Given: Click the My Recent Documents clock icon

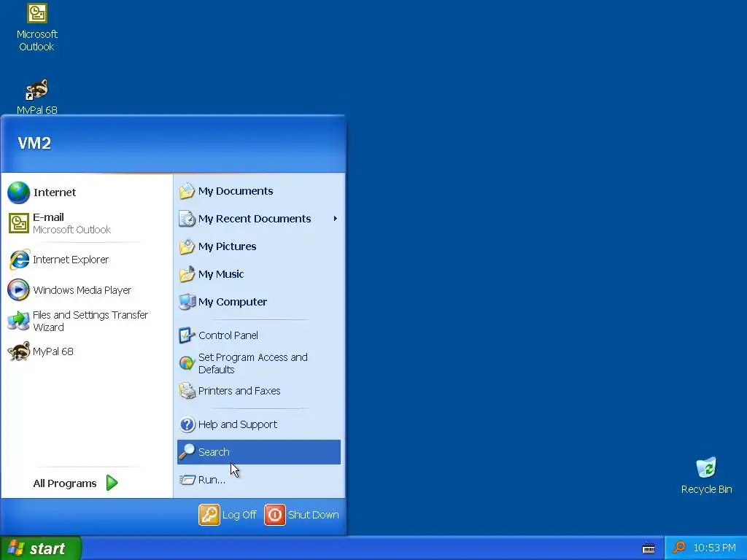Looking at the screenshot, I should pyautogui.click(x=187, y=219).
